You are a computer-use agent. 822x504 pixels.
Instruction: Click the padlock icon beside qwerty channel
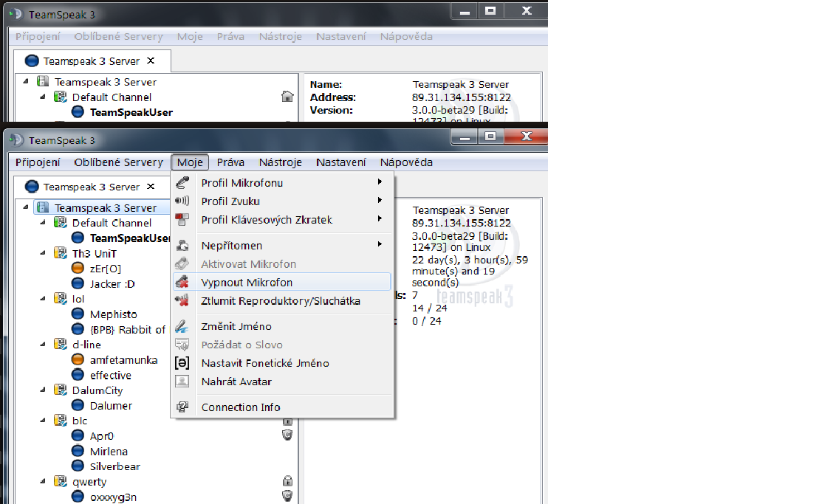[x=288, y=482]
